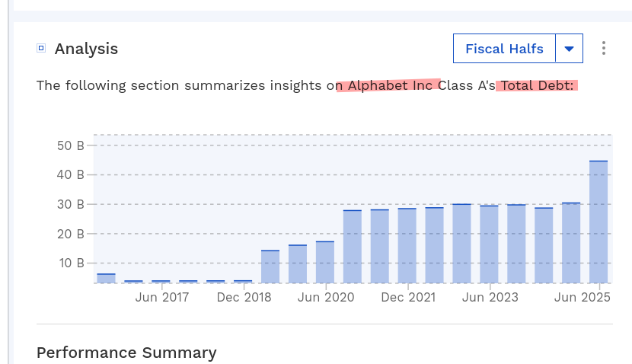Click the first bar in the chart
Screen dimensions: 632x364
coord(106,278)
